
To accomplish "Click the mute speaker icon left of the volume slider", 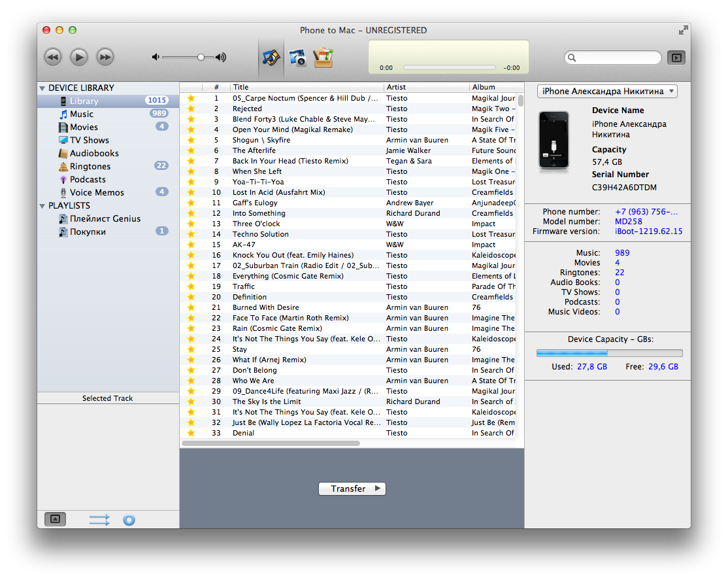I will coord(156,58).
